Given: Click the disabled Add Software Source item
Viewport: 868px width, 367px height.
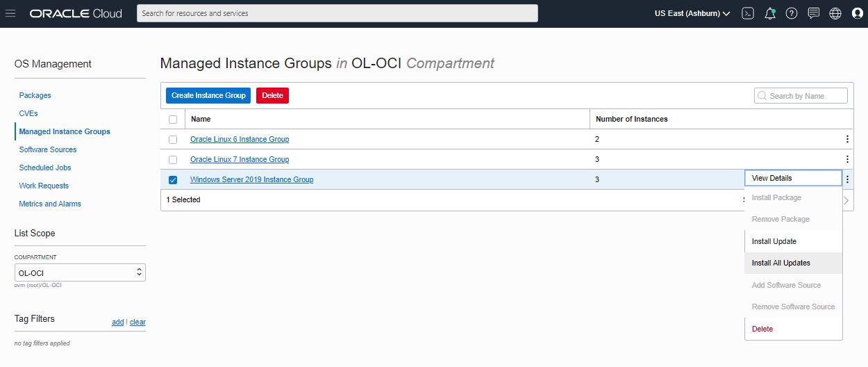Looking at the screenshot, I should pyautogui.click(x=793, y=285).
